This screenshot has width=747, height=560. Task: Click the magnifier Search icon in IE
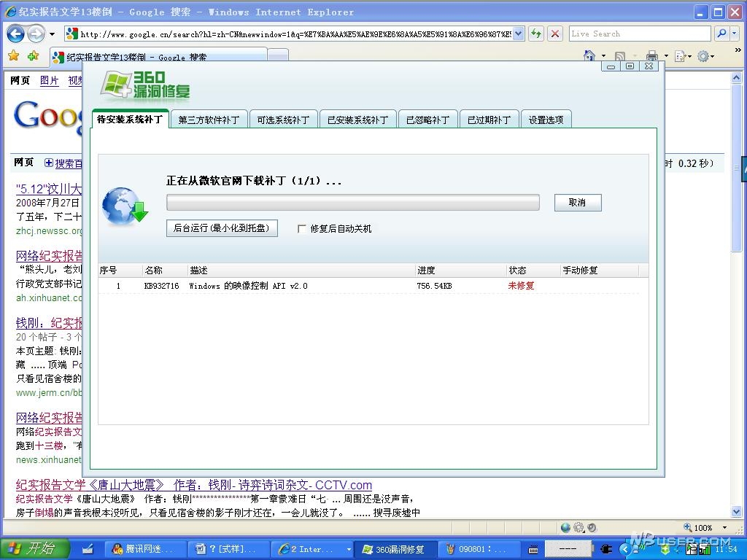(x=721, y=34)
